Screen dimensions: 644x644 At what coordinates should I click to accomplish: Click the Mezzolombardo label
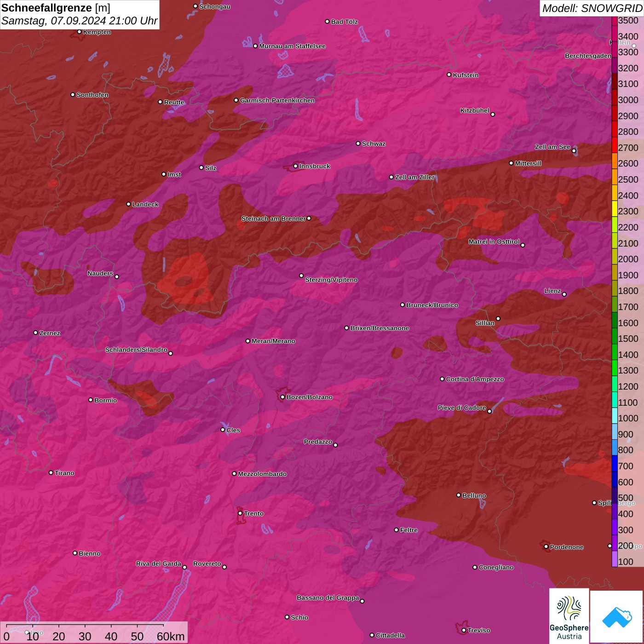click(262, 474)
